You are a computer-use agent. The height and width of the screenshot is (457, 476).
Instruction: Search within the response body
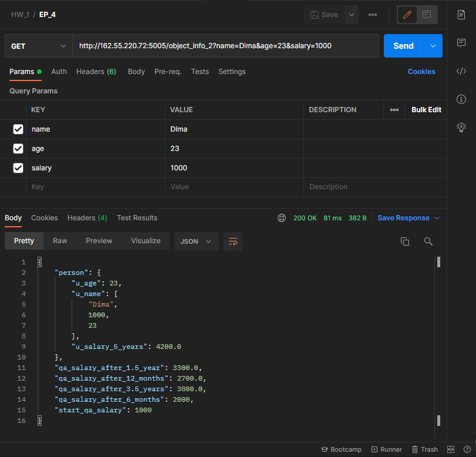[428, 241]
